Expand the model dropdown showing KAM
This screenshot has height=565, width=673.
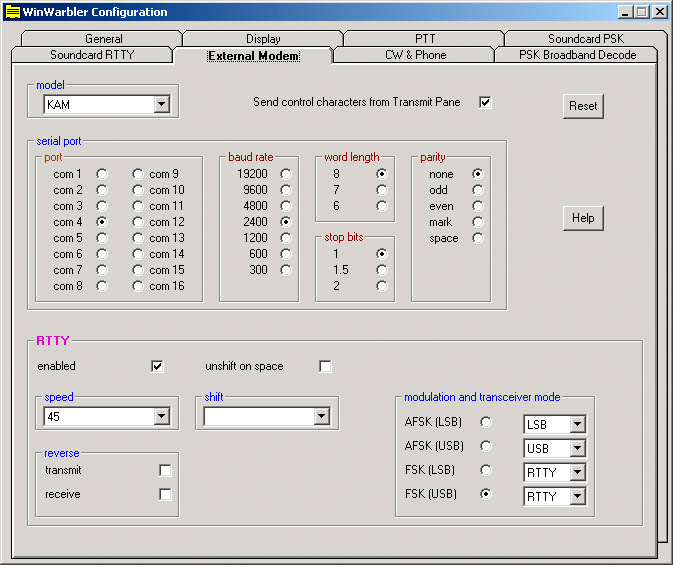(x=162, y=104)
